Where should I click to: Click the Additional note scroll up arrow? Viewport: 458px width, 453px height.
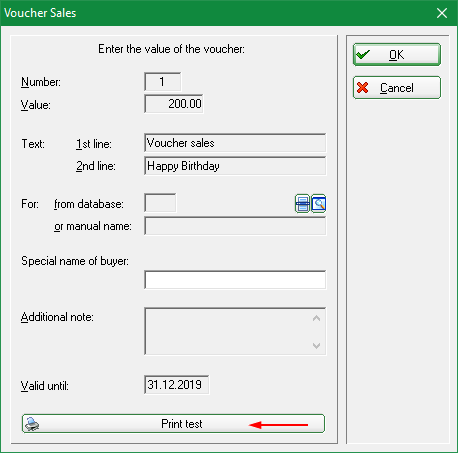317,319
